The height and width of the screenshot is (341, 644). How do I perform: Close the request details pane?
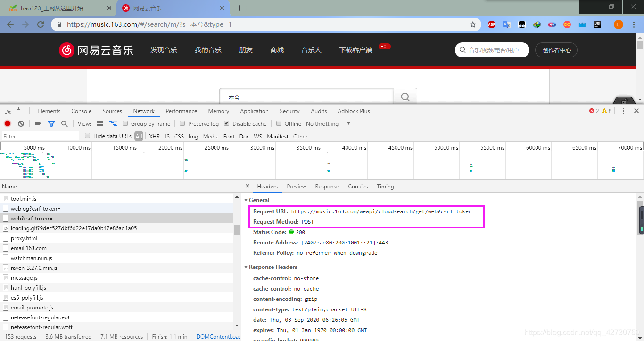[248, 187]
